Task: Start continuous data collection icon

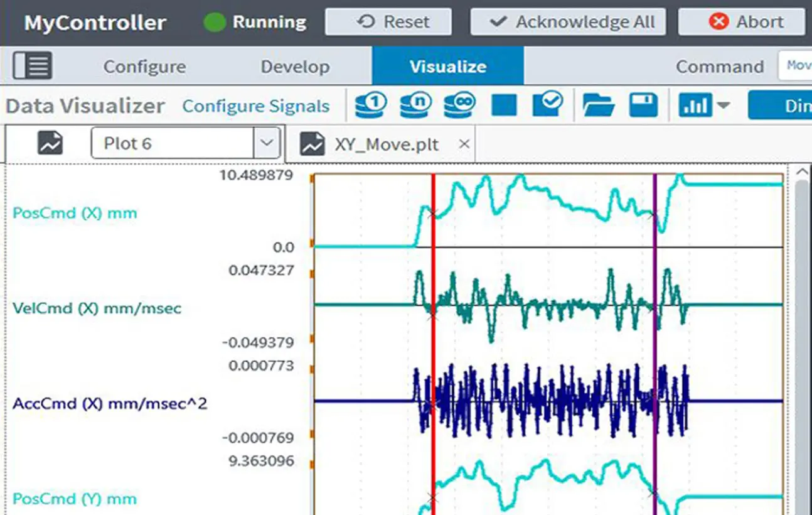Action: pyautogui.click(x=460, y=105)
